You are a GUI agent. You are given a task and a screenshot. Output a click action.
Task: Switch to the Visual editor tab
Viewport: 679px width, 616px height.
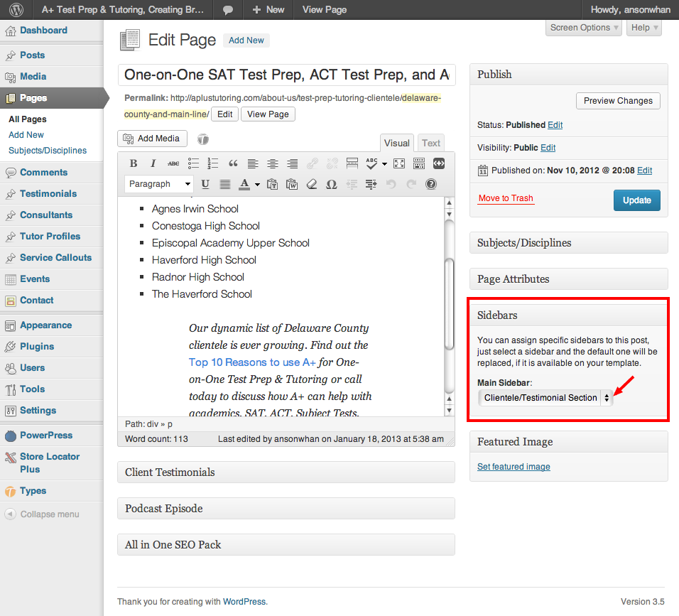coord(396,143)
